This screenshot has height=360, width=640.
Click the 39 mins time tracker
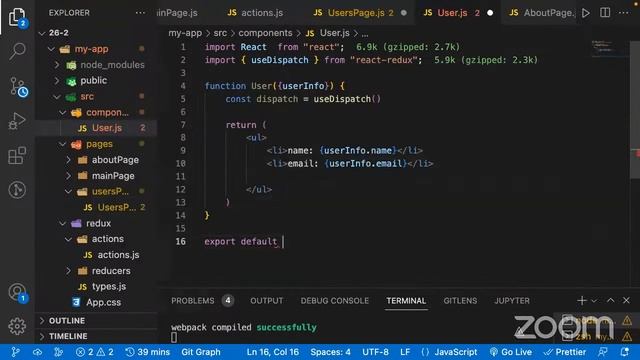(147, 352)
